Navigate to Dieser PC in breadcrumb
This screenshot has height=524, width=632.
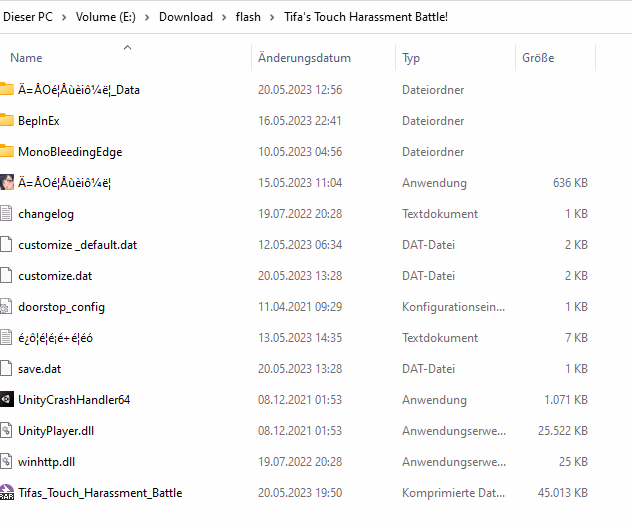click(28, 17)
